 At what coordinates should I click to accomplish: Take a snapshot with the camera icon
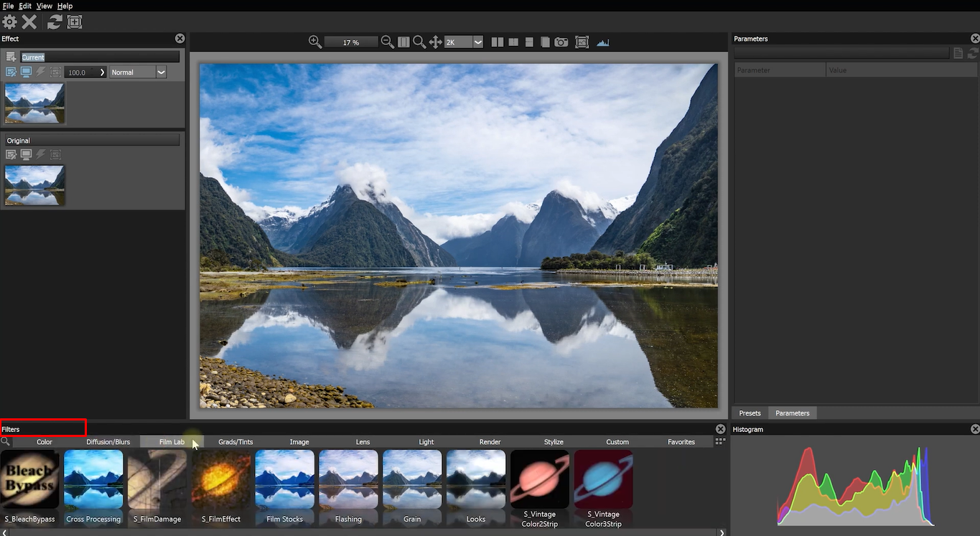(561, 42)
